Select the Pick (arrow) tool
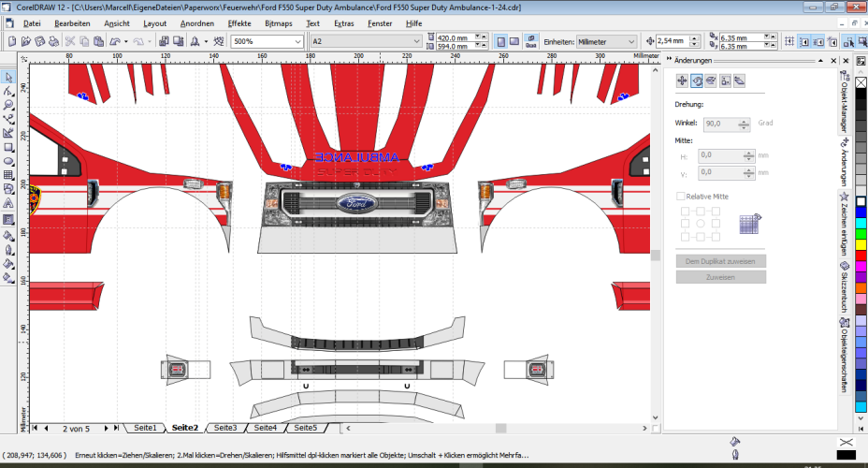Viewport: 868px width, 468px height. (8, 78)
